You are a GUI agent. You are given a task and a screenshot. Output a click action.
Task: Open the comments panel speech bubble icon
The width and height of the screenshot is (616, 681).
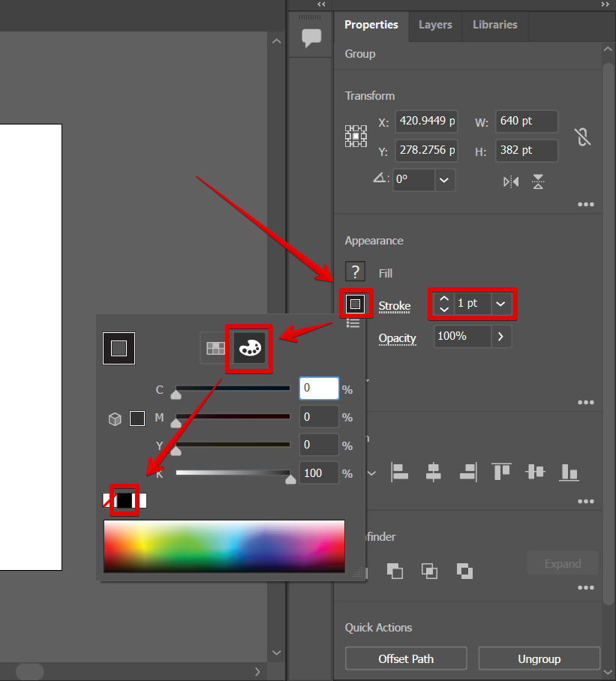click(x=311, y=38)
